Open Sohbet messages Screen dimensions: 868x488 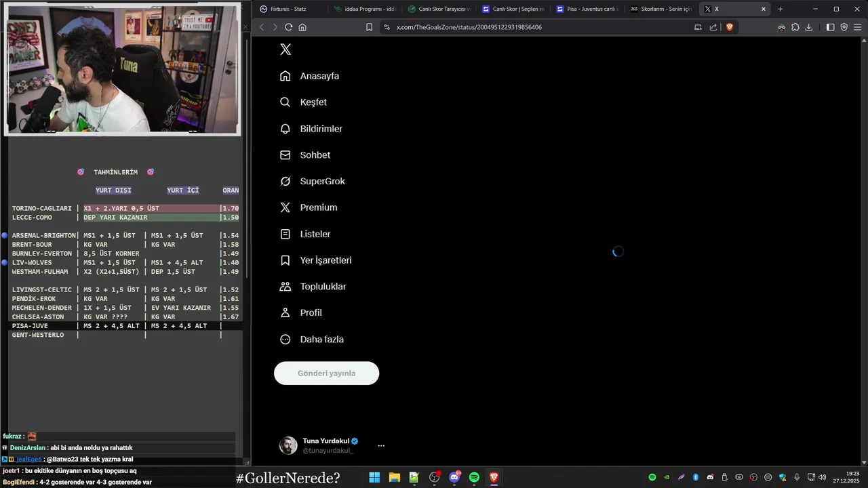click(x=305, y=155)
